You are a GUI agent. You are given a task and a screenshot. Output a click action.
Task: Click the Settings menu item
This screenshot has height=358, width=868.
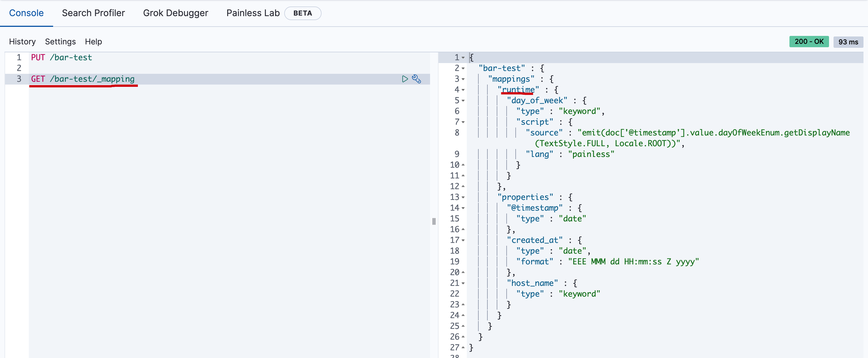click(x=61, y=42)
